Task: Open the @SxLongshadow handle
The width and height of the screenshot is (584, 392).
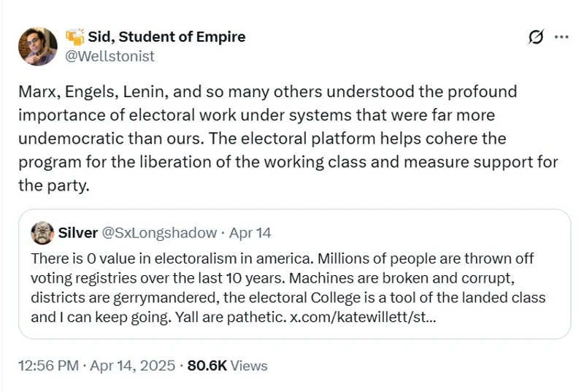Action: [x=159, y=233]
